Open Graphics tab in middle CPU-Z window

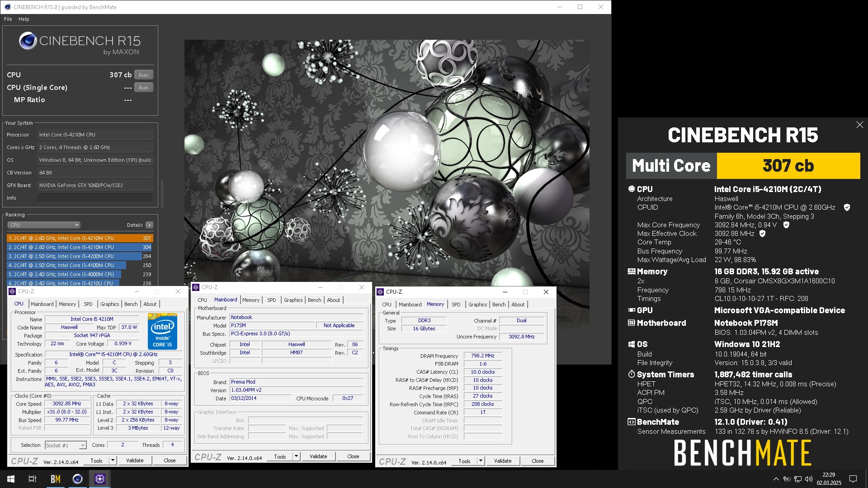pos(293,300)
